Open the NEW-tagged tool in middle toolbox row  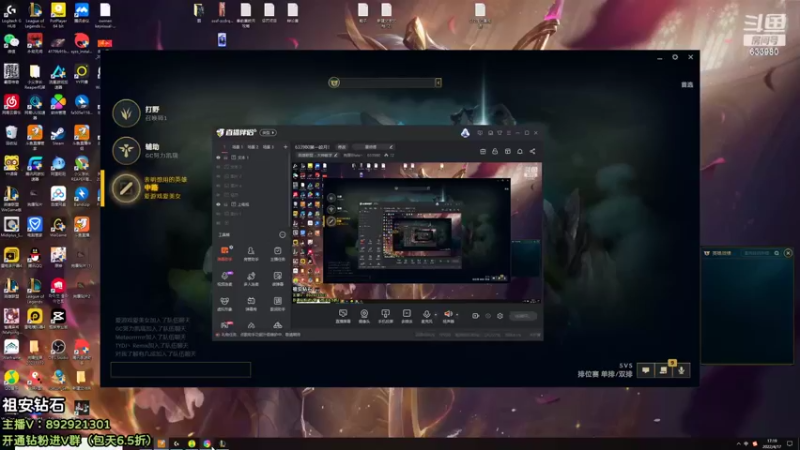tap(224, 278)
